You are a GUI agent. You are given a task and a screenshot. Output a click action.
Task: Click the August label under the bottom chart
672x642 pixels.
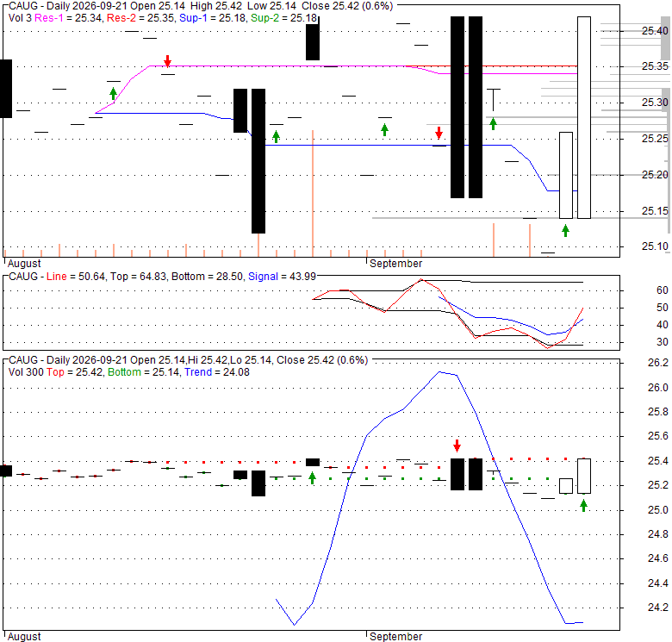point(24,637)
